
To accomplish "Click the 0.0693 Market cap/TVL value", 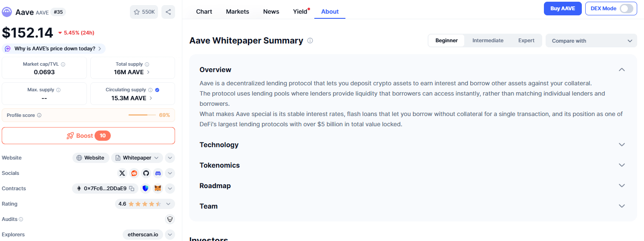I will [x=44, y=72].
